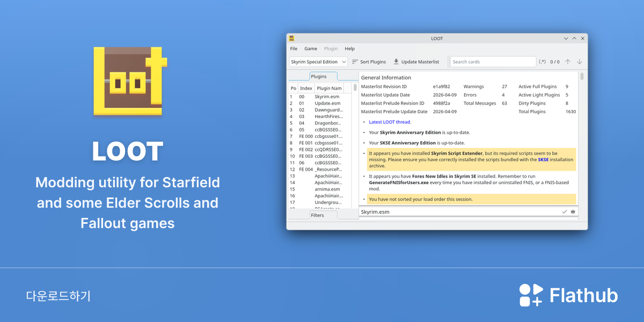644x322 pixels.
Task: Open the Game menu
Action: point(311,49)
